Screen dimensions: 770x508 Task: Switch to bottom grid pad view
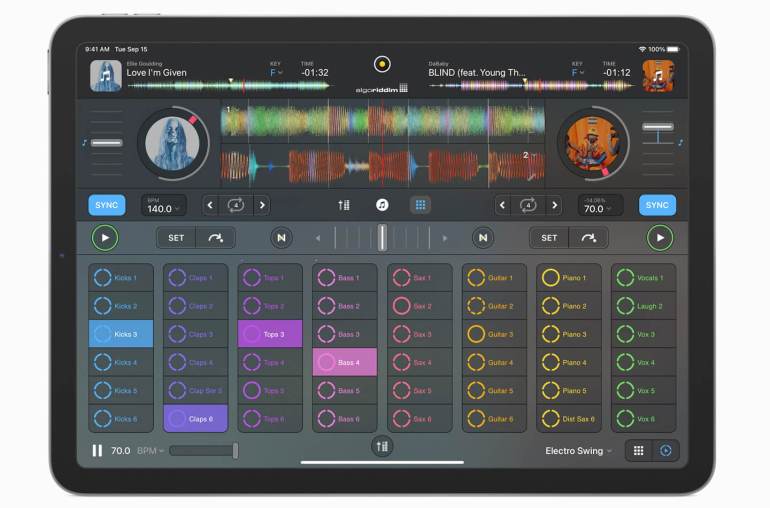coord(638,451)
